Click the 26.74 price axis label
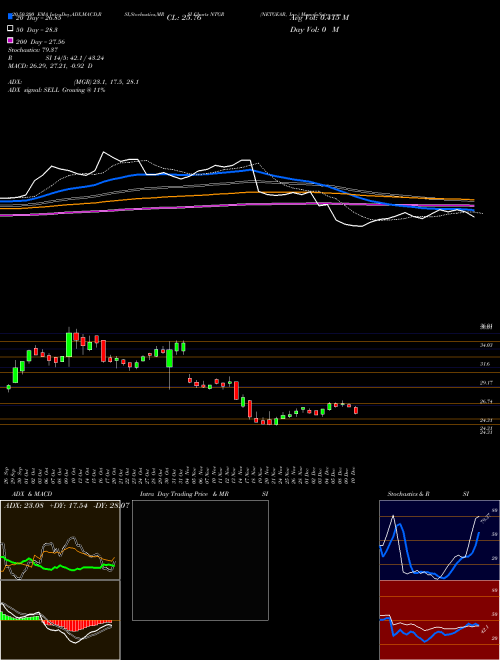Viewport: 500px width, 660px height. coord(486,402)
